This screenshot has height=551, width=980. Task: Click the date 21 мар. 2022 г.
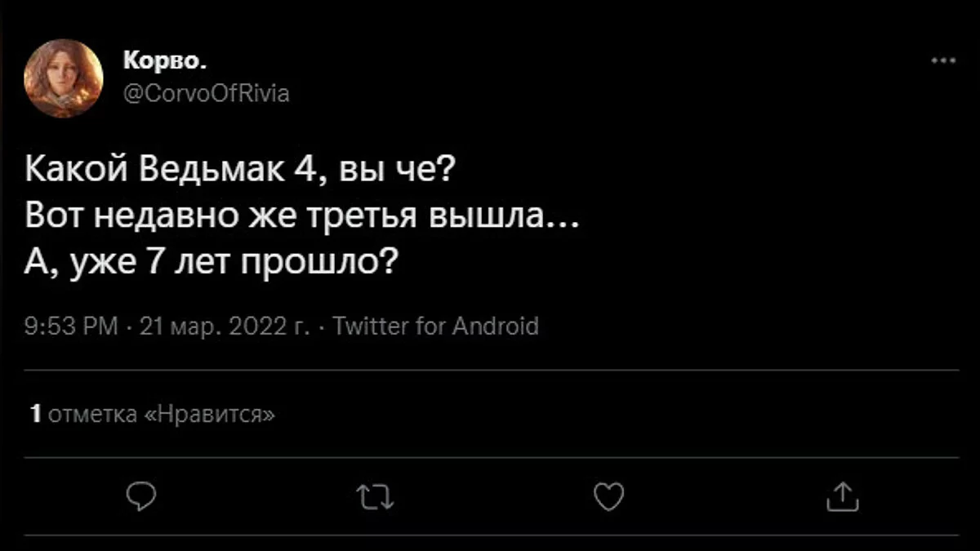click(225, 327)
